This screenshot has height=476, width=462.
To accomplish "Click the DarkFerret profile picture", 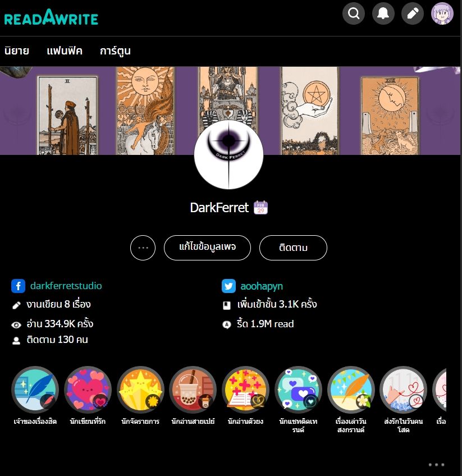I will click(228, 154).
